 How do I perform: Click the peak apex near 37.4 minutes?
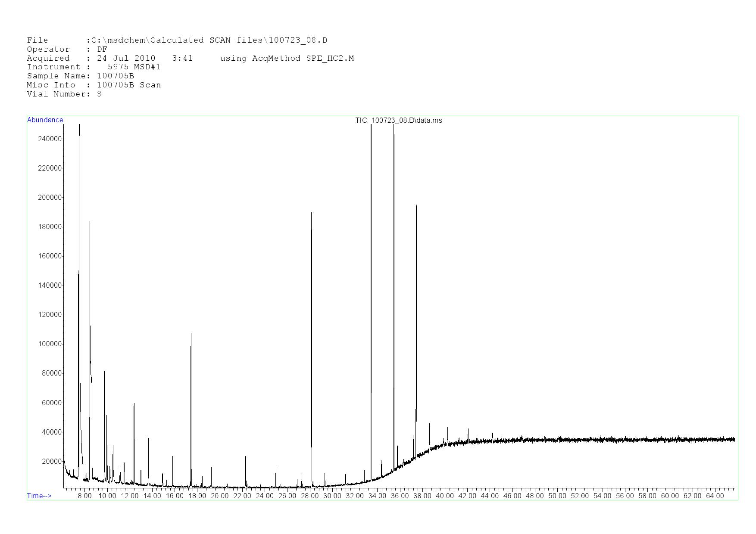[416, 205]
